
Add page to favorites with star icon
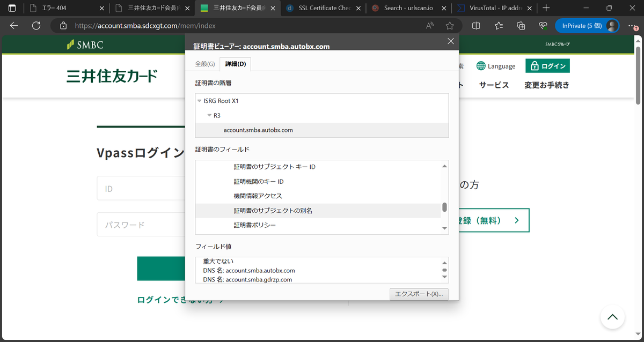coord(450,26)
